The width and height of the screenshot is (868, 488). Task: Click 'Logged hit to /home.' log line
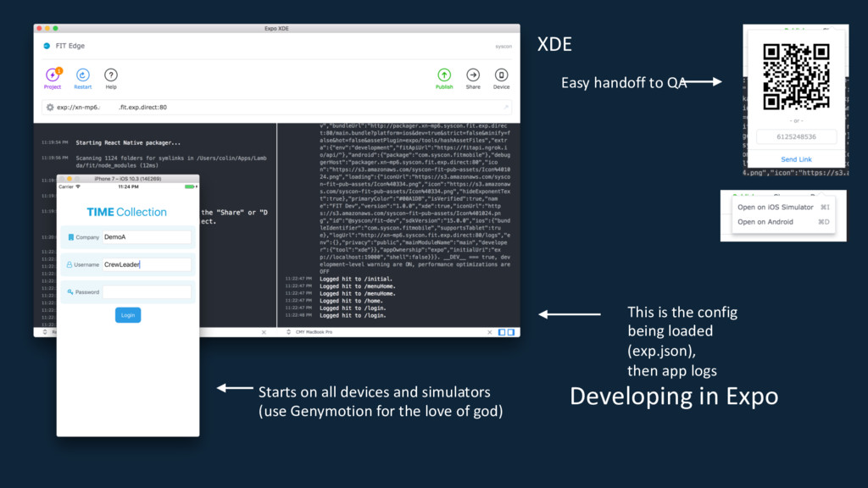[x=350, y=301]
